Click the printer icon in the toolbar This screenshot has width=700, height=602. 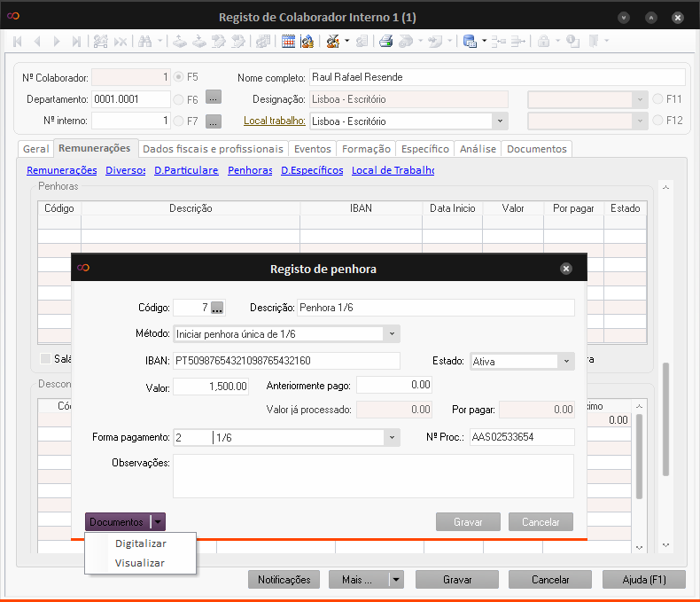(386, 41)
